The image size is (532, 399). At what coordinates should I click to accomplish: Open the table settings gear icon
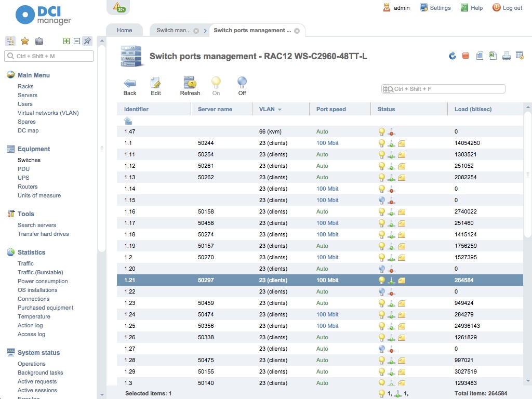[x=519, y=56]
